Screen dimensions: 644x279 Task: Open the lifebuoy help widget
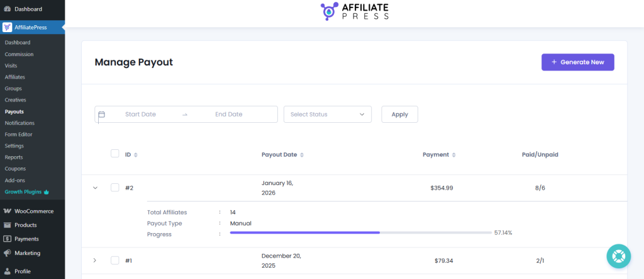coord(618,256)
